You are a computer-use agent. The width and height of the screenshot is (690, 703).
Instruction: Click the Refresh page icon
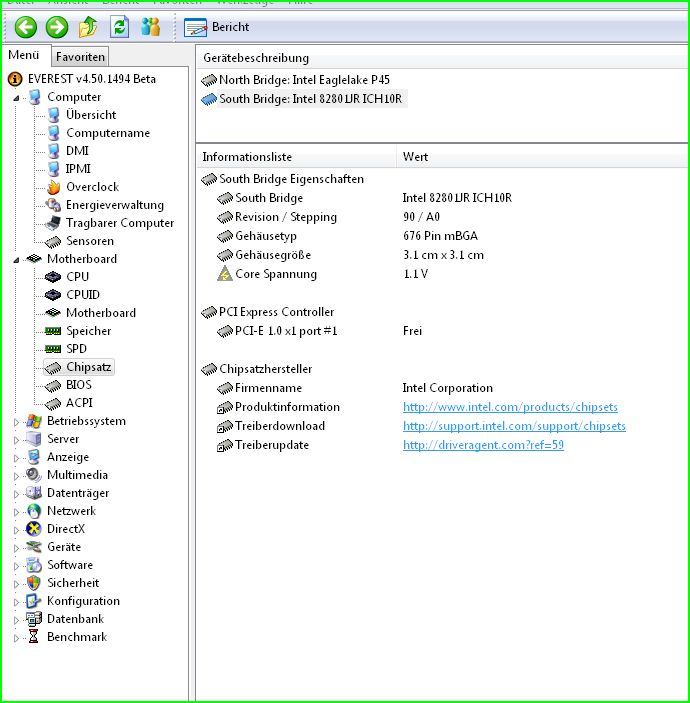(x=119, y=27)
